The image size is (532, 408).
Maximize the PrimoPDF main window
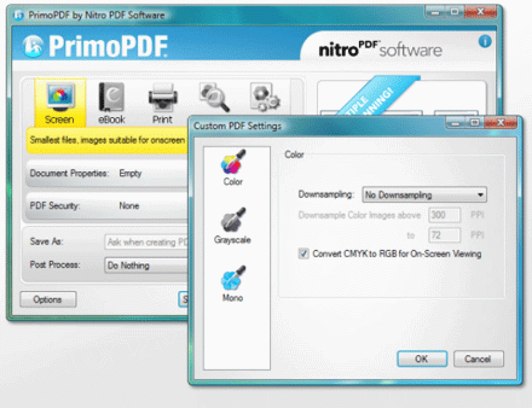(x=454, y=12)
